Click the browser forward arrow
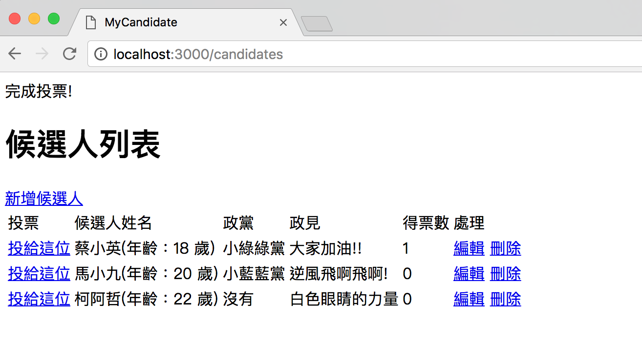 [43, 54]
